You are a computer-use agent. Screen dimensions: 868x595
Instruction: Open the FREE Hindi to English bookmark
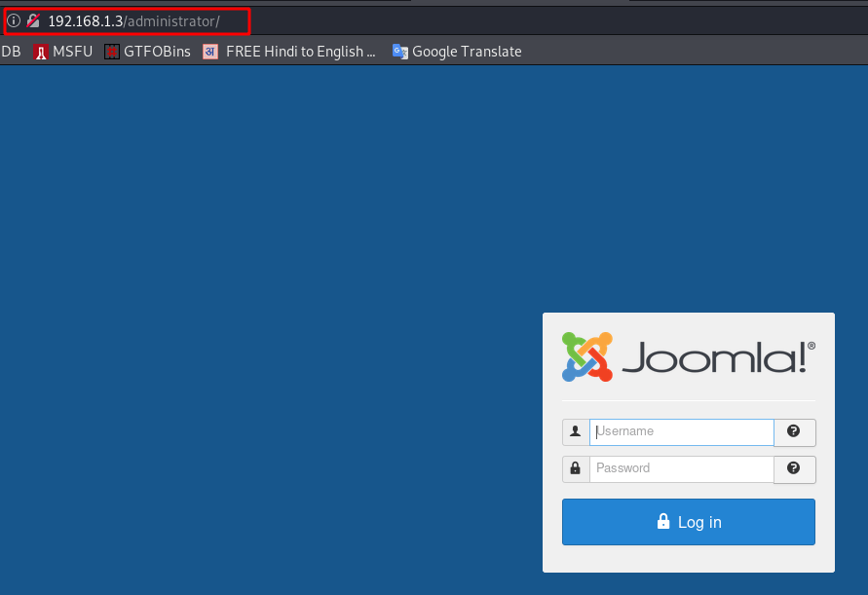[289, 52]
